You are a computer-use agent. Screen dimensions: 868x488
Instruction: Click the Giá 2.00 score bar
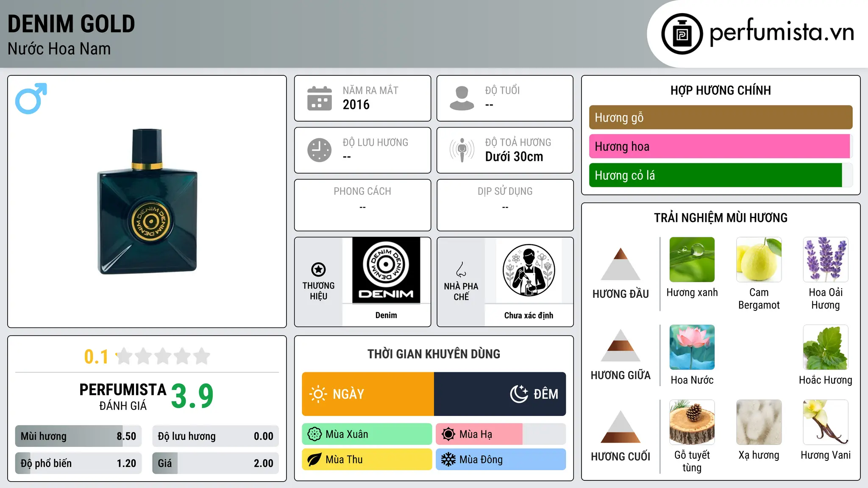pos(215,463)
